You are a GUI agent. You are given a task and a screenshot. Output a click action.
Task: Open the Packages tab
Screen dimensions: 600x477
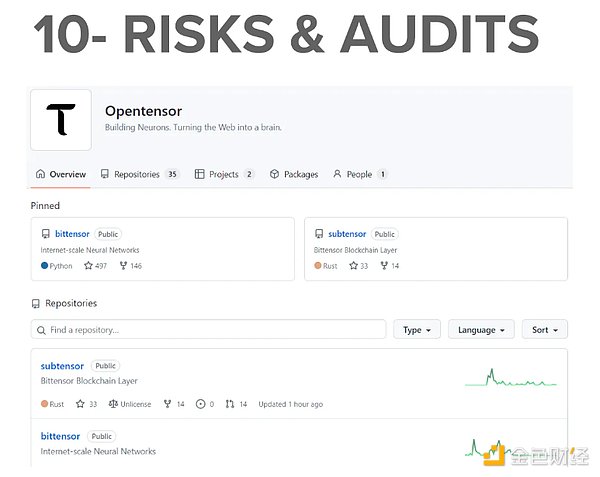tap(294, 174)
